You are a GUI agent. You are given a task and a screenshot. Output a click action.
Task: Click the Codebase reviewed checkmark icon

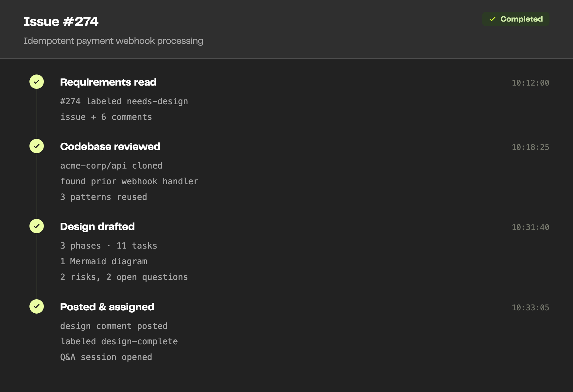tap(37, 146)
